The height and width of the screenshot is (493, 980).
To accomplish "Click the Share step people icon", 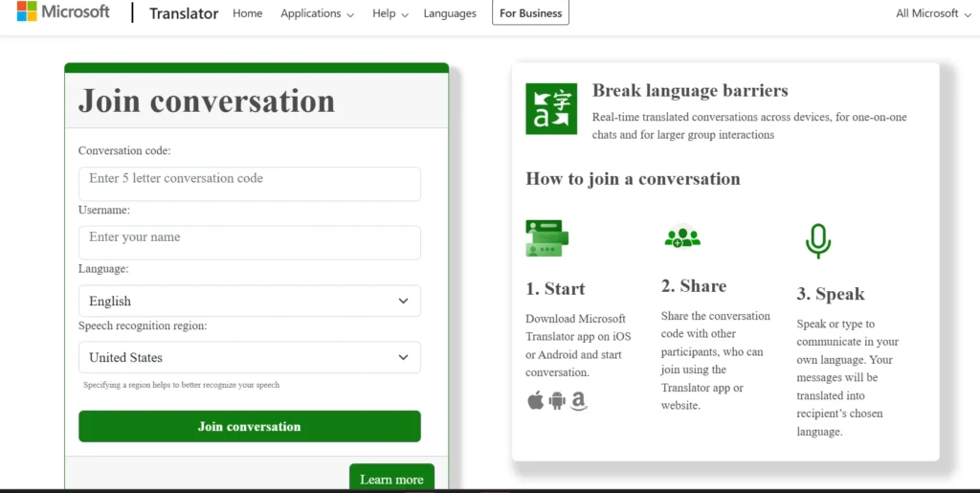I will tap(681, 236).
